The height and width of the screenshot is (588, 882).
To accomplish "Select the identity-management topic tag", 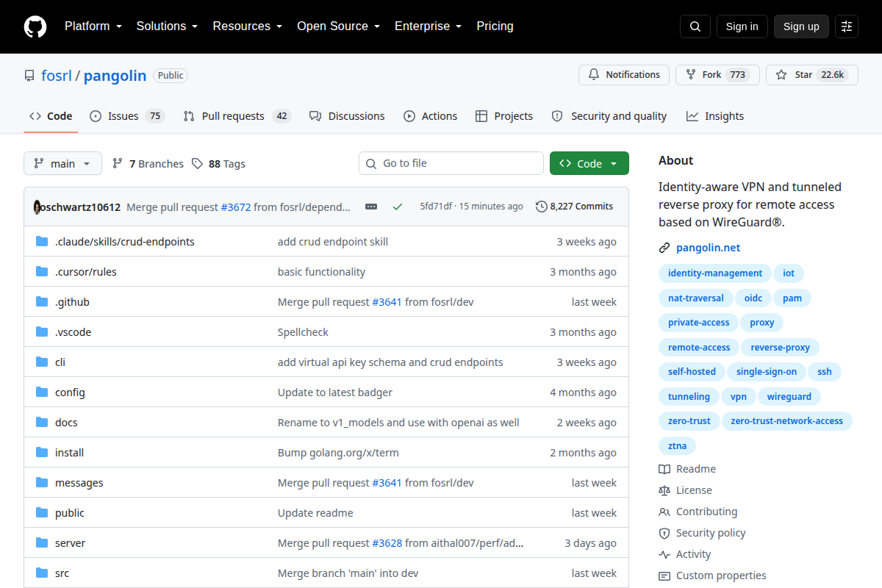I will [715, 273].
